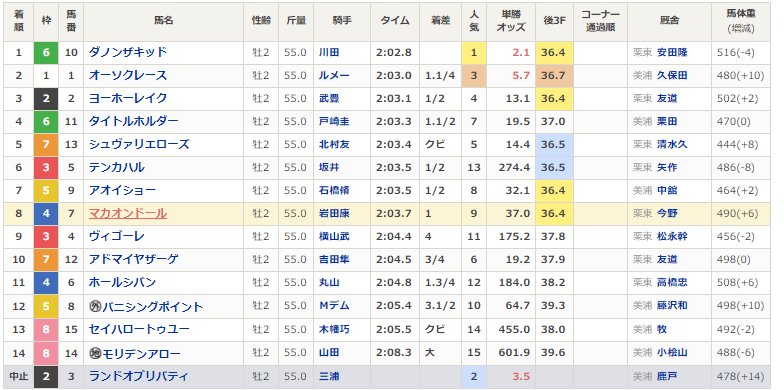Open horse ヴィゴーレ page

pyautogui.click(x=116, y=236)
